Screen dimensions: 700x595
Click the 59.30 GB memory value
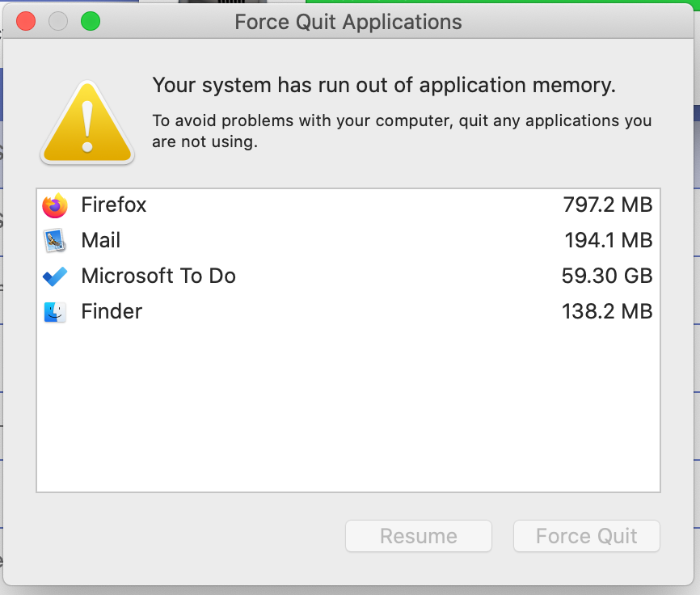click(606, 276)
